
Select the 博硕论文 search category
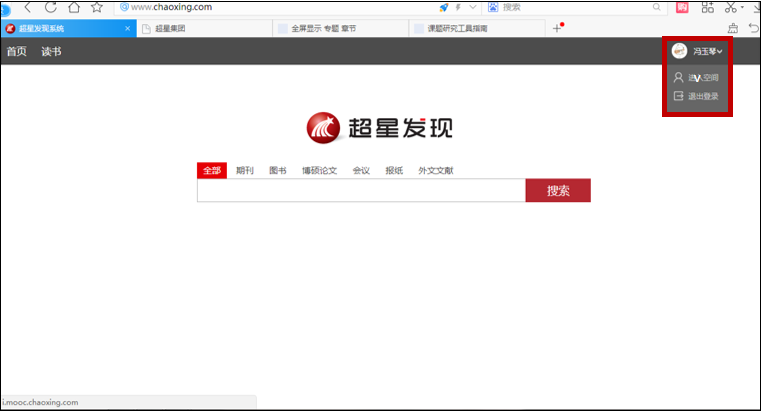319,171
